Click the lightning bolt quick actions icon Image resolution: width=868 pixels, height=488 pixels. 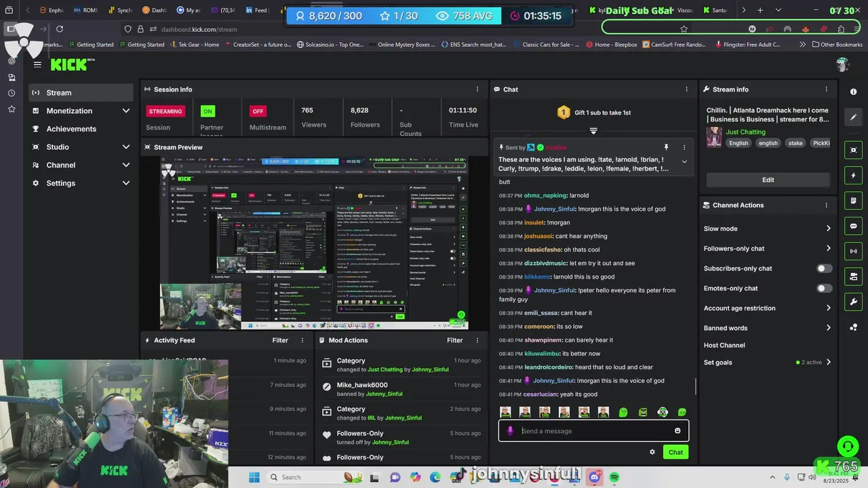[x=853, y=176]
